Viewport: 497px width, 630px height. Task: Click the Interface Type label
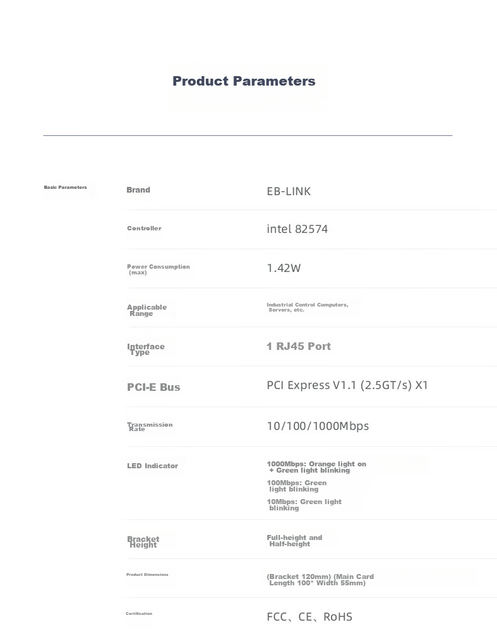point(146,349)
